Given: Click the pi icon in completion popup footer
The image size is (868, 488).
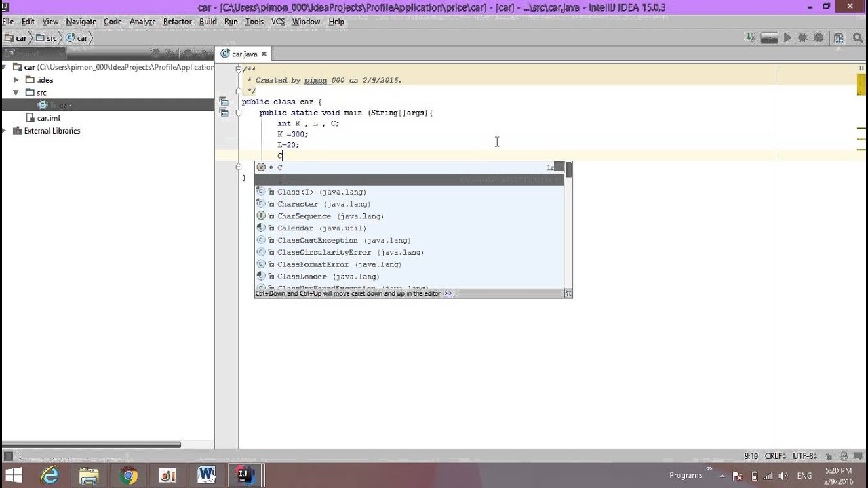Looking at the screenshot, I should click(x=568, y=293).
